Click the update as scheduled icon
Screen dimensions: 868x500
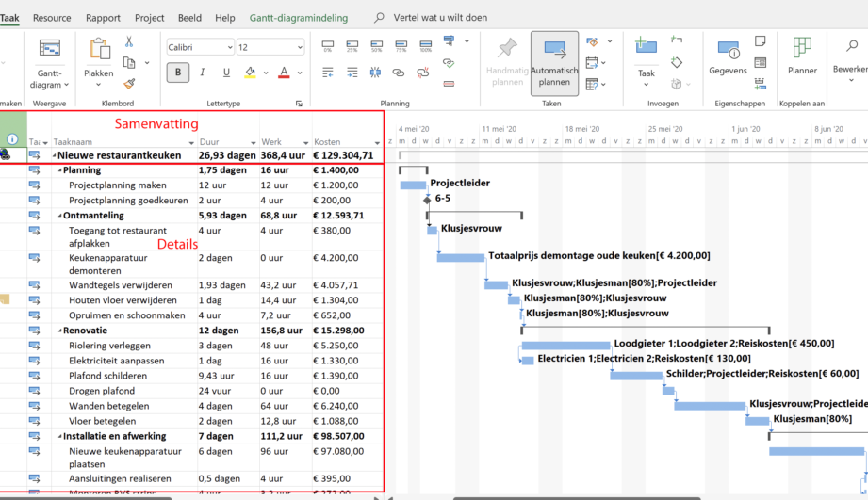449,40
